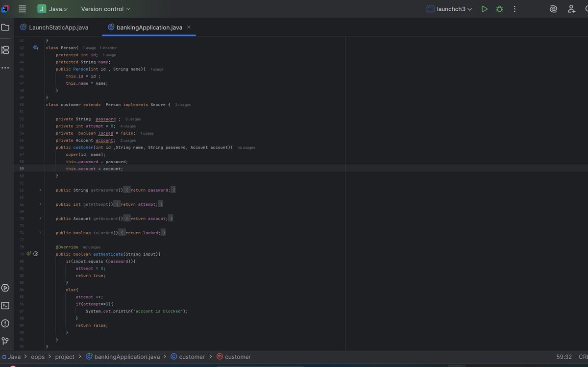Switch to the LaunchStaticApp.java tab
This screenshot has width=588, height=367.
click(x=54, y=27)
